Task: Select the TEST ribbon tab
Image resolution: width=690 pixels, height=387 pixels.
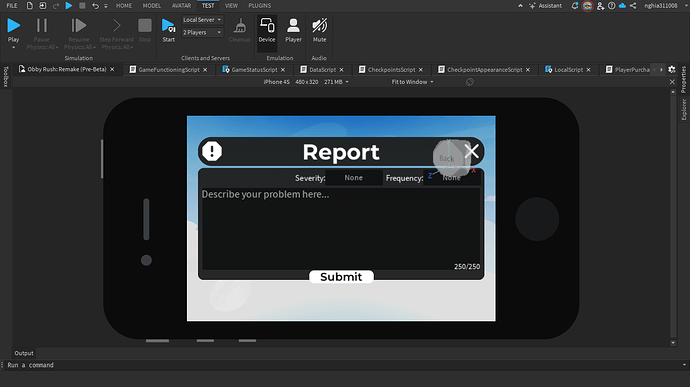Action: 208,6
